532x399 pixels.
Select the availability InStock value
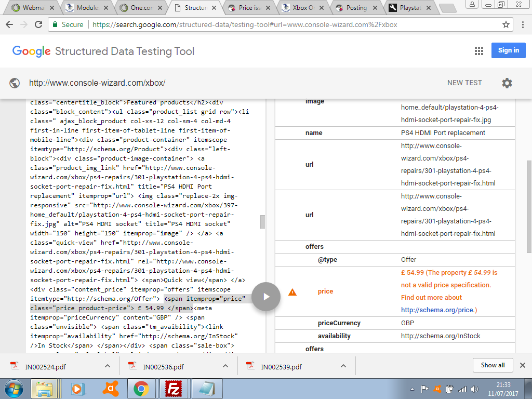pos(441,336)
